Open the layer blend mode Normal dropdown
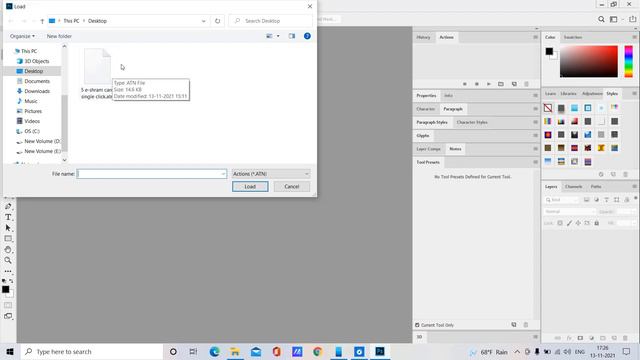The height and width of the screenshot is (360, 640). (x=569, y=211)
